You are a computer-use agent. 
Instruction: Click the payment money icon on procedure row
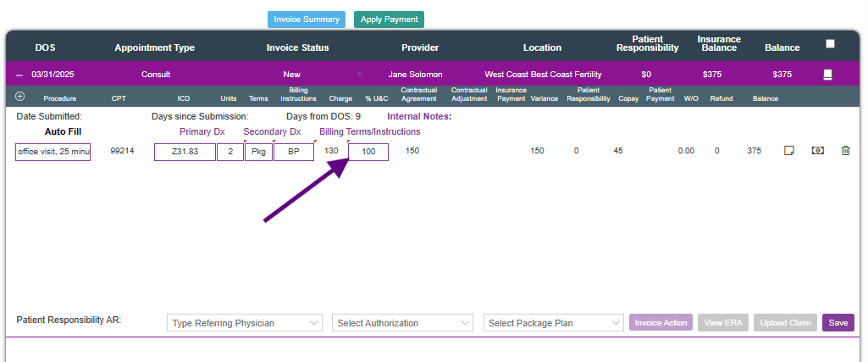(817, 151)
